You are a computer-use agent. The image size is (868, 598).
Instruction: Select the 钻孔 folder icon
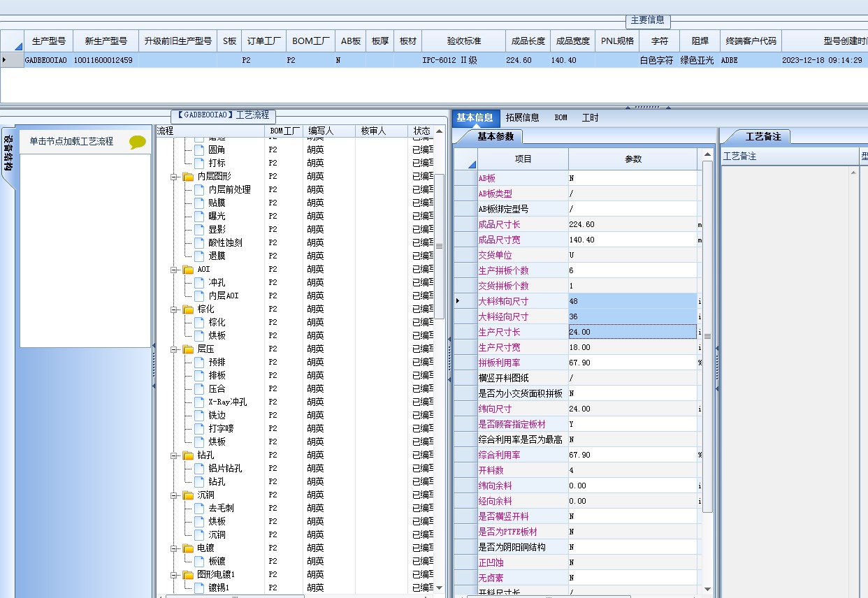point(189,455)
